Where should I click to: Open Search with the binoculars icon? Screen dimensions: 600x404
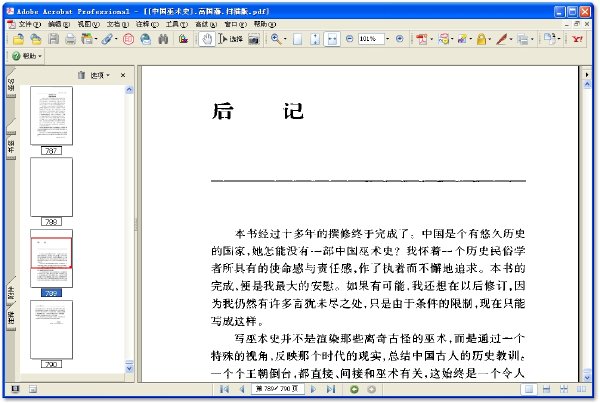pyautogui.click(x=163, y=39)
